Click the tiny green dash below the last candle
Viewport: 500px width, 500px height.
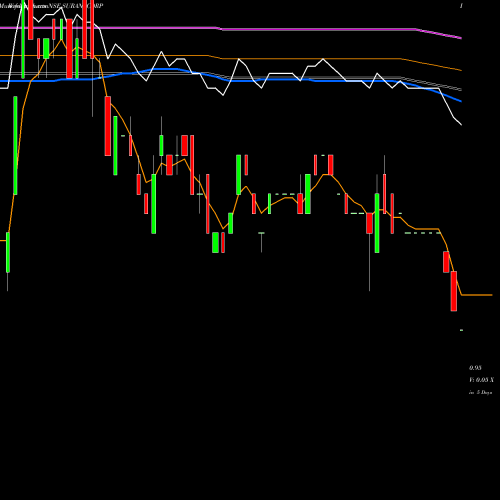coord(461,330)
